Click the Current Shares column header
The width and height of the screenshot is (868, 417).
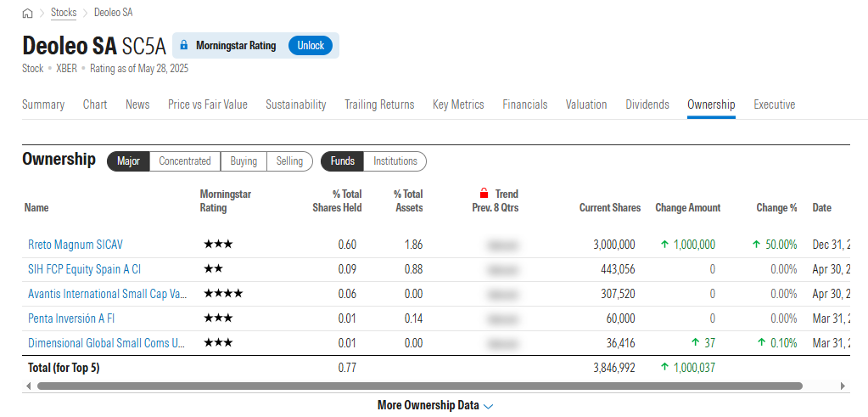tap(610, 208)
